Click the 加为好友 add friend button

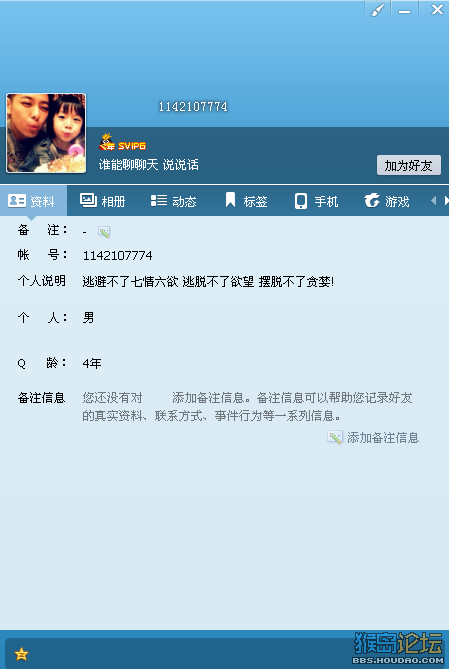tap(408, 165)
